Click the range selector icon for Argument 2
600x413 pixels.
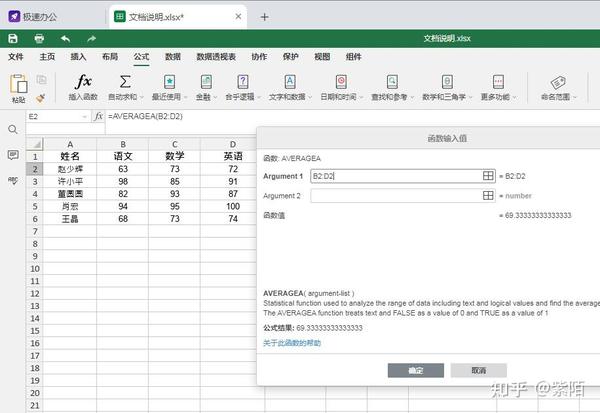[x=488, y=196]
